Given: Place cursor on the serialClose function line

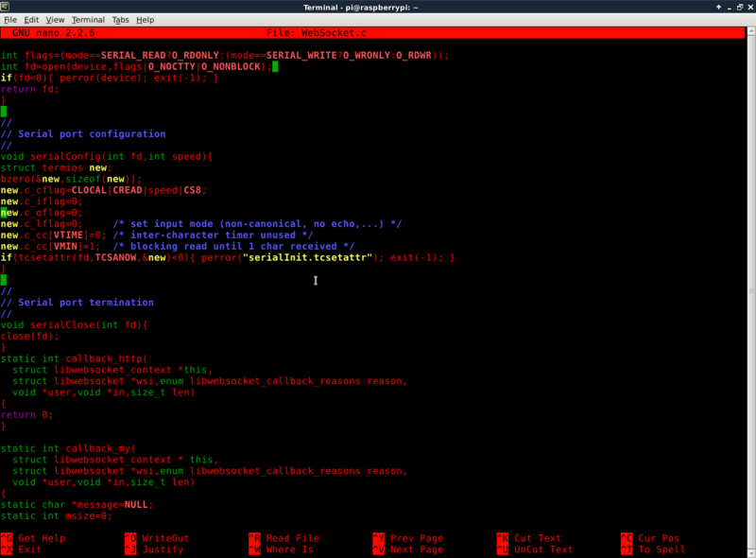Looking at the screenshot, I should [x=75, y=324].
